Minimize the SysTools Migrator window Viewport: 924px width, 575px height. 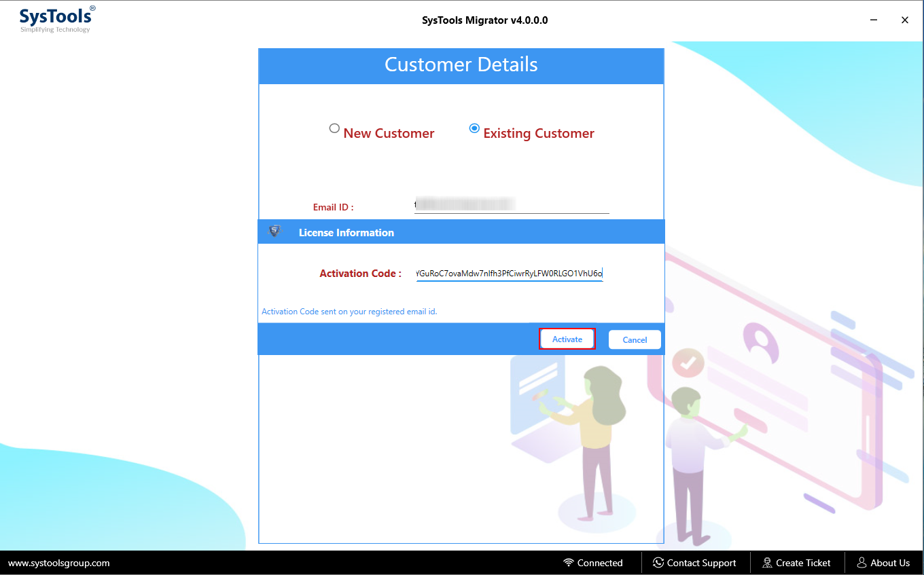pyautogui.click(x=874, y=20)
